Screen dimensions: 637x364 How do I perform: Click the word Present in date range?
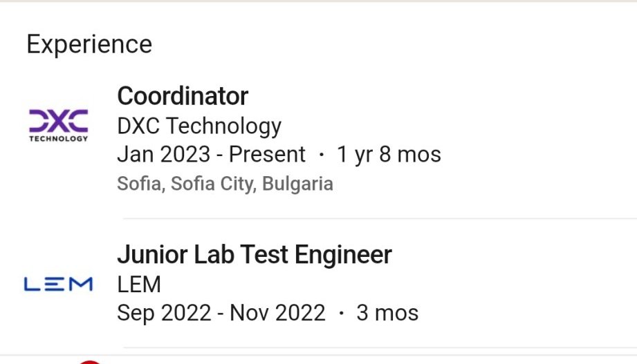click(x=267, y=155)
